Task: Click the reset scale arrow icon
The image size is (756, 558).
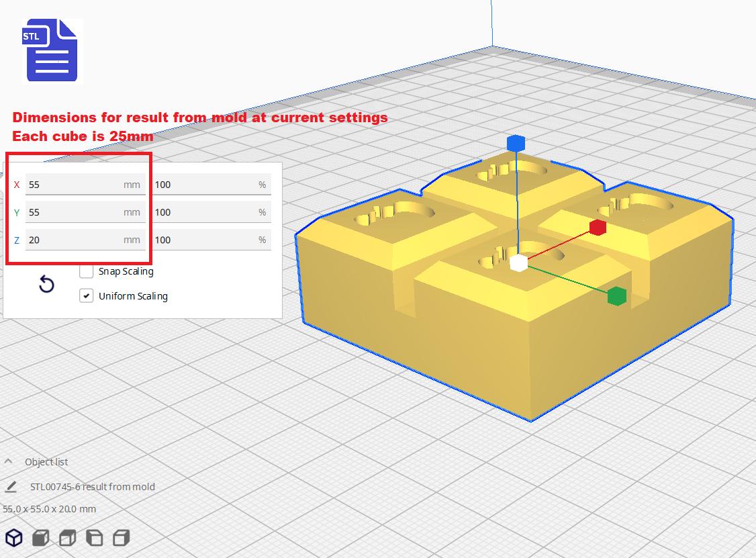Action: (46, 284)
